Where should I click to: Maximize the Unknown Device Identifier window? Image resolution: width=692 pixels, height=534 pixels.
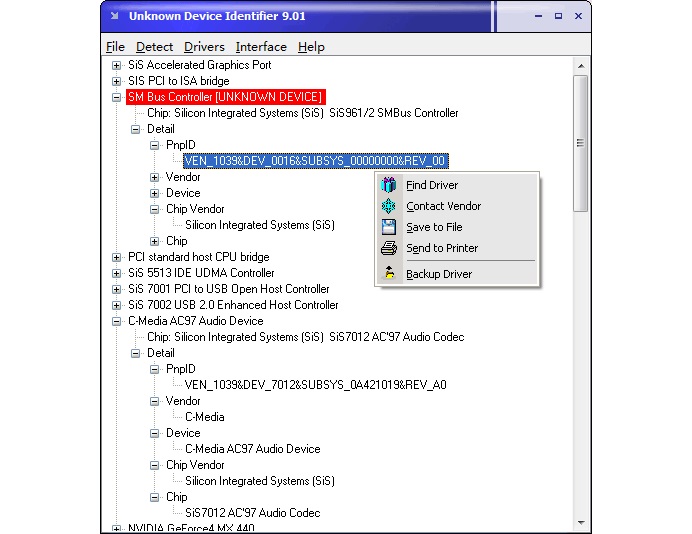[x=558, y=16]
